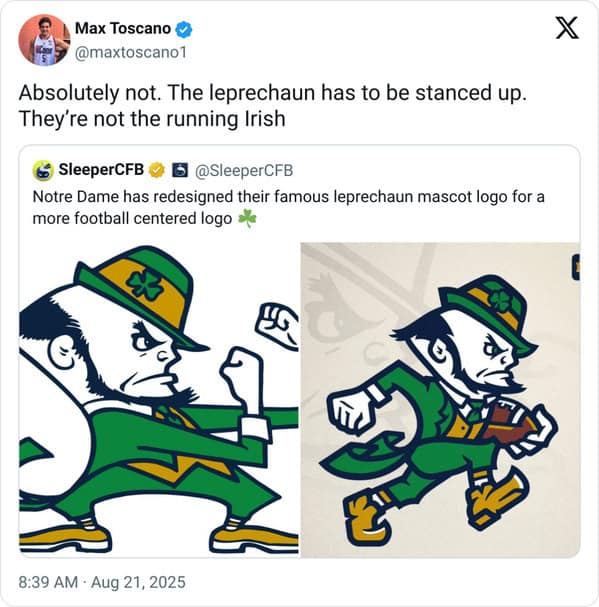Click the partial badge at the right image's edge
599x607 pixels.
[576, 267]
